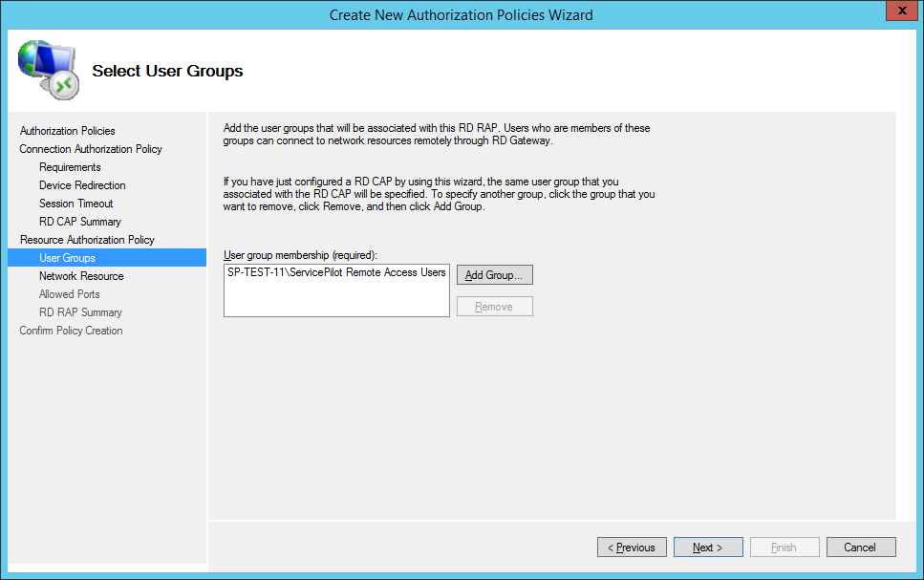Click the RD Gateway wizard globe icon
Viewport: 924px width, 580px height.
pos(48,71)
